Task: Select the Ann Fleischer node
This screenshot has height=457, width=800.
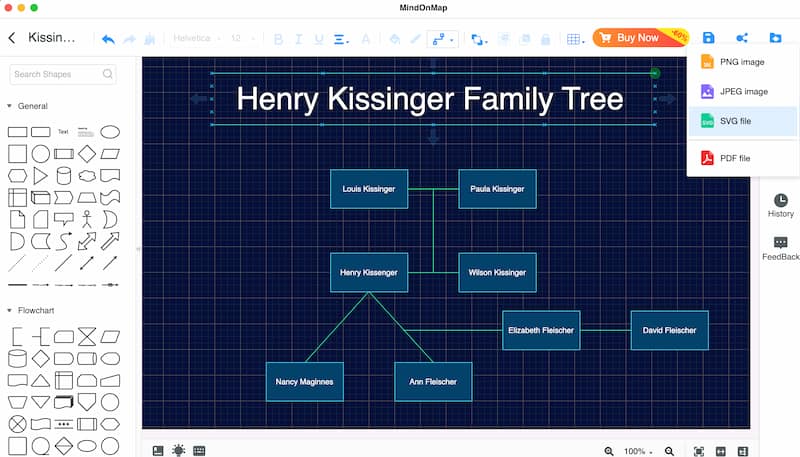Action: click(x=433, y=382)
